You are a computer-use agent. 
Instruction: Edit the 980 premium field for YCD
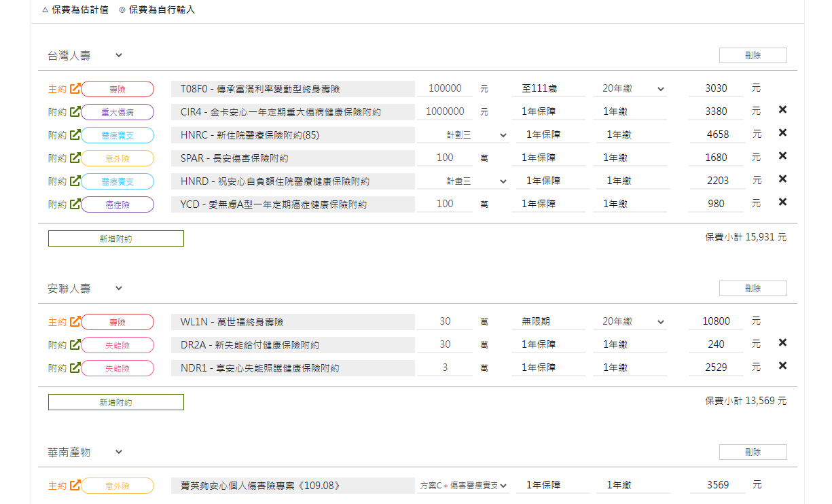tap(717, 204)
